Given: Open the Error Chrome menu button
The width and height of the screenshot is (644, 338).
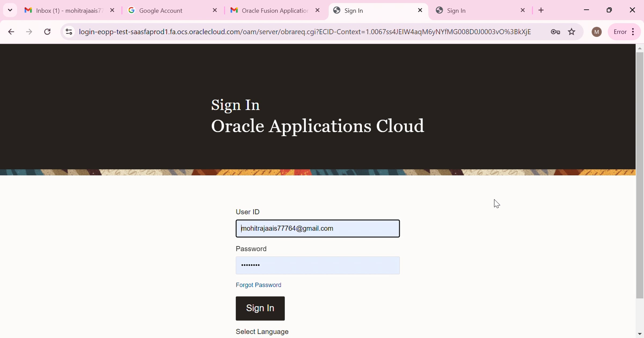Looking at the screenshot, I should pos(624,32).
